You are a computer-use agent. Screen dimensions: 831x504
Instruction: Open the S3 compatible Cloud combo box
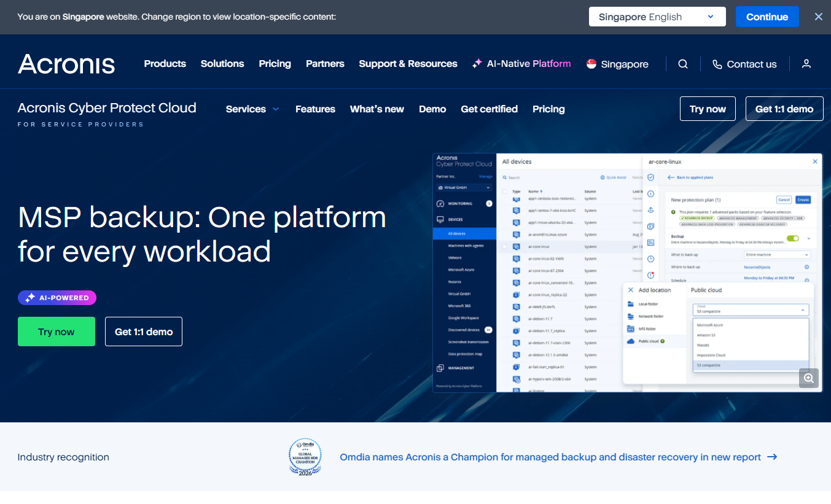pos(751,310)
